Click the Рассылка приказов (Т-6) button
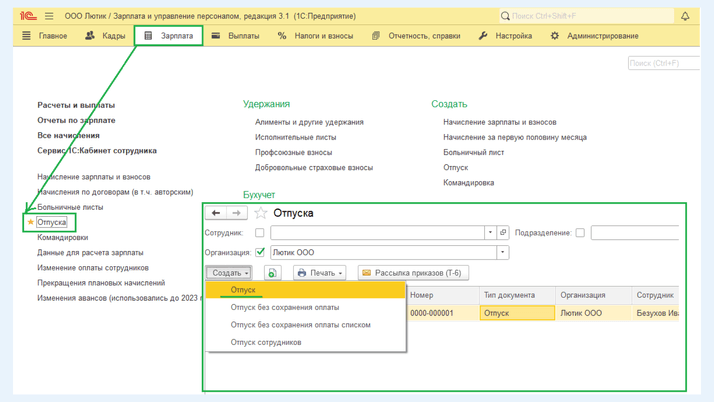 (412, 273)
